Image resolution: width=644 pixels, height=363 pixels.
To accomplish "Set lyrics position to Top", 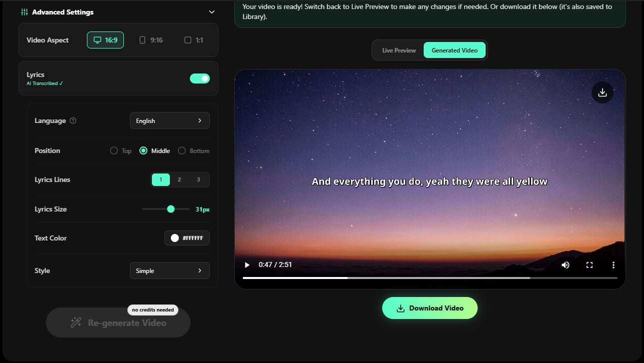I will point(120,150).
